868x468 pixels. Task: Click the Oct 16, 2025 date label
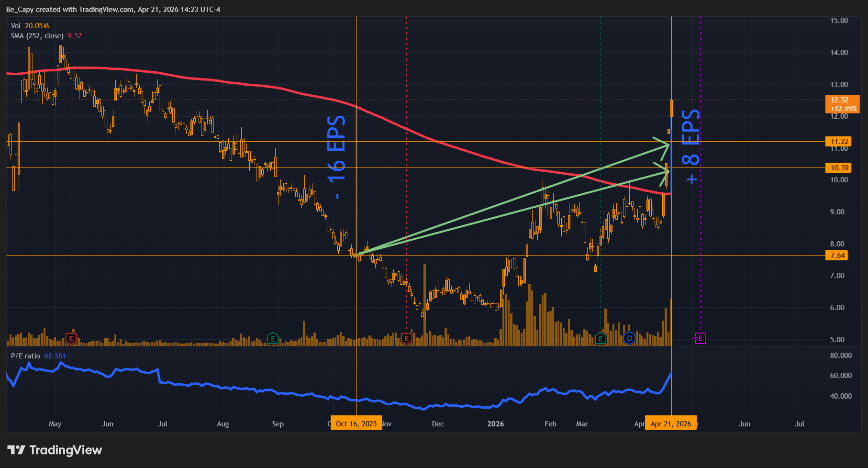point(356,424)
